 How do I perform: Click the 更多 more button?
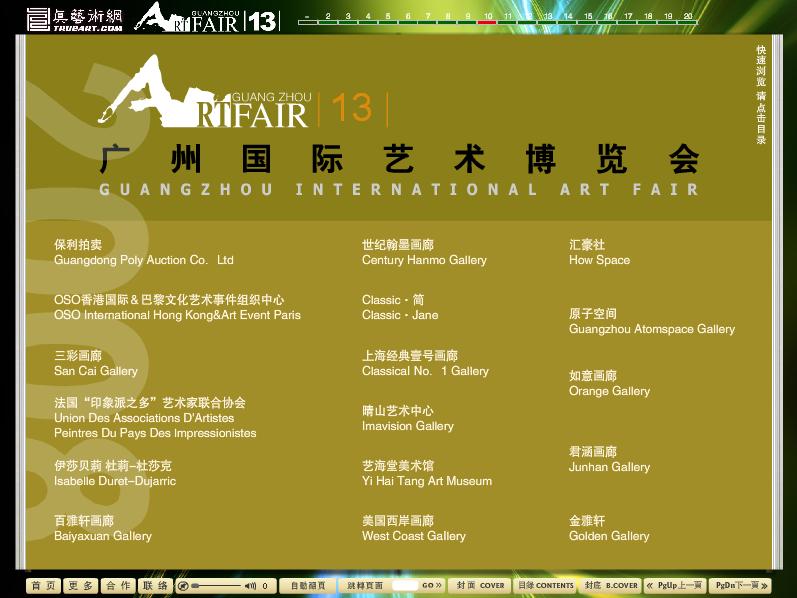pos(81,585)
